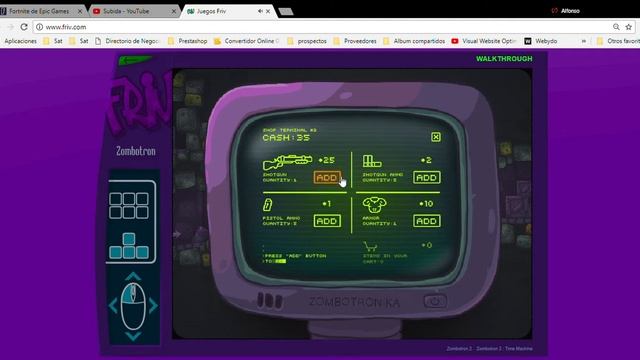Click the CASH:35 balance text
640x360 pixels.
coord(286,138)
